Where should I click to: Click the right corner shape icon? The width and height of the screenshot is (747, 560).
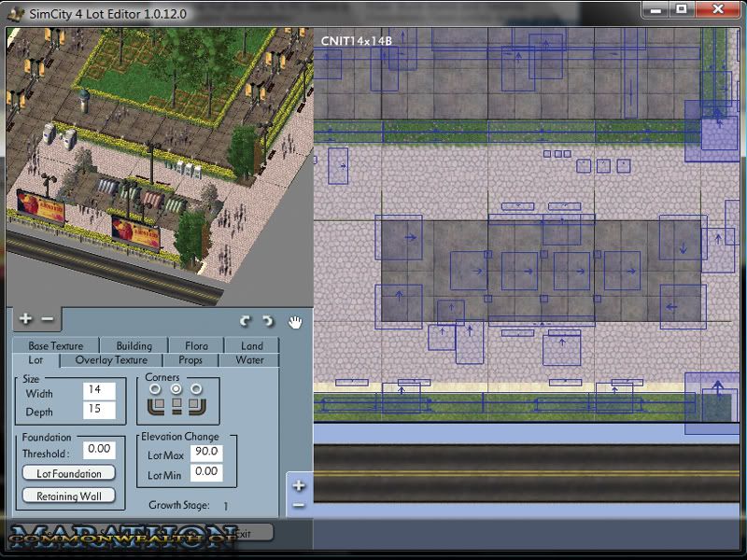pos(197,407)
